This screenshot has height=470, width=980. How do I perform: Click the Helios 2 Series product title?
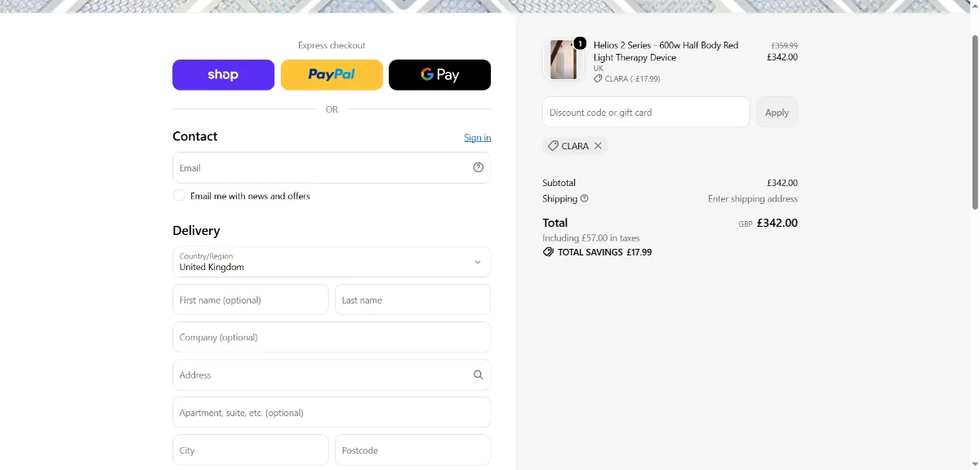tap(666, 51)
